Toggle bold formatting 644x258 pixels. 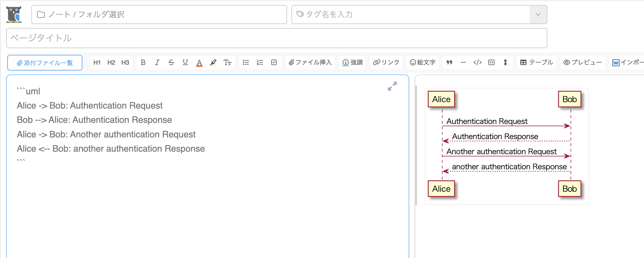143,62
